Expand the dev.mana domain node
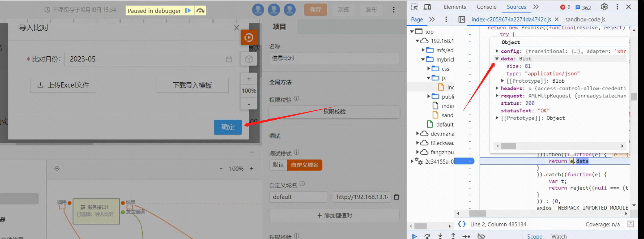The image size is (644, 239). 418,134
